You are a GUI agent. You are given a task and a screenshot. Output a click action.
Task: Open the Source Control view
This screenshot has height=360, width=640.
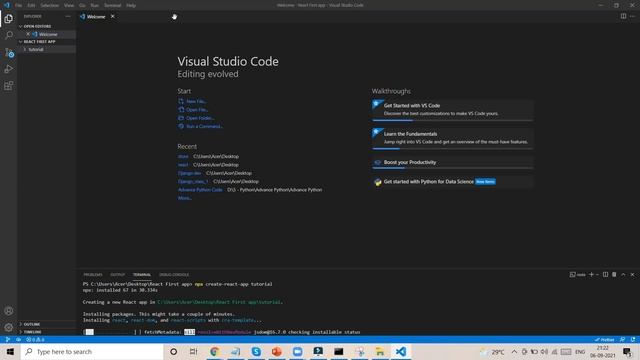pos(9,53)
